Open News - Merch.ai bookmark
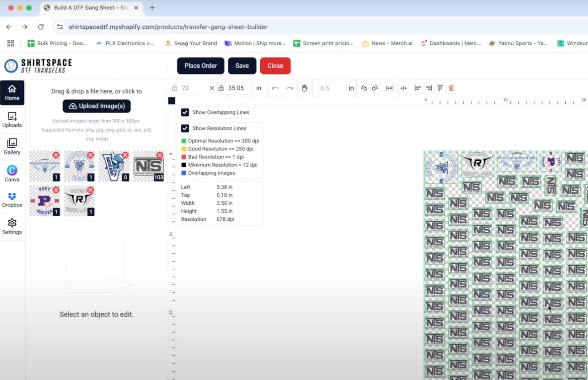This screenshot has height=380, width=588. (x=387, y=43)
